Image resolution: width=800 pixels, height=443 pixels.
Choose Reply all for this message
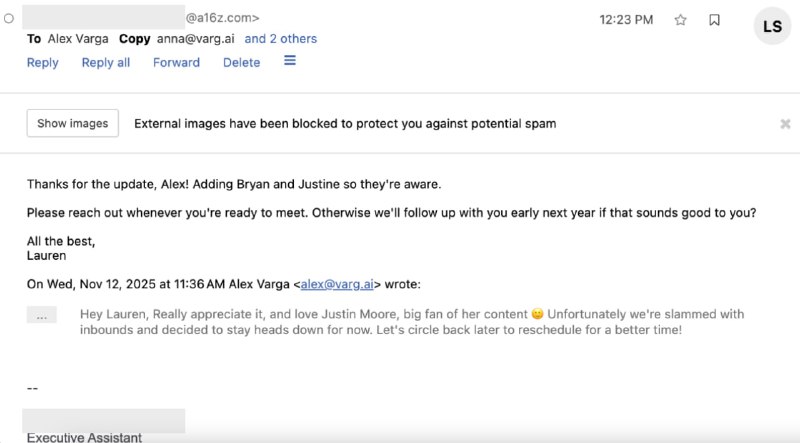point(106,62)
